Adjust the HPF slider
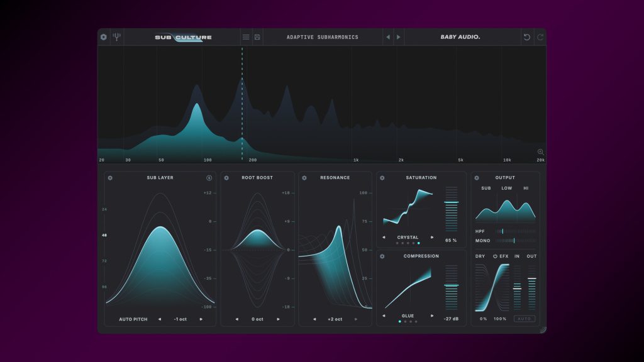This screenshot has height=362, width=644. click(516, 231)
